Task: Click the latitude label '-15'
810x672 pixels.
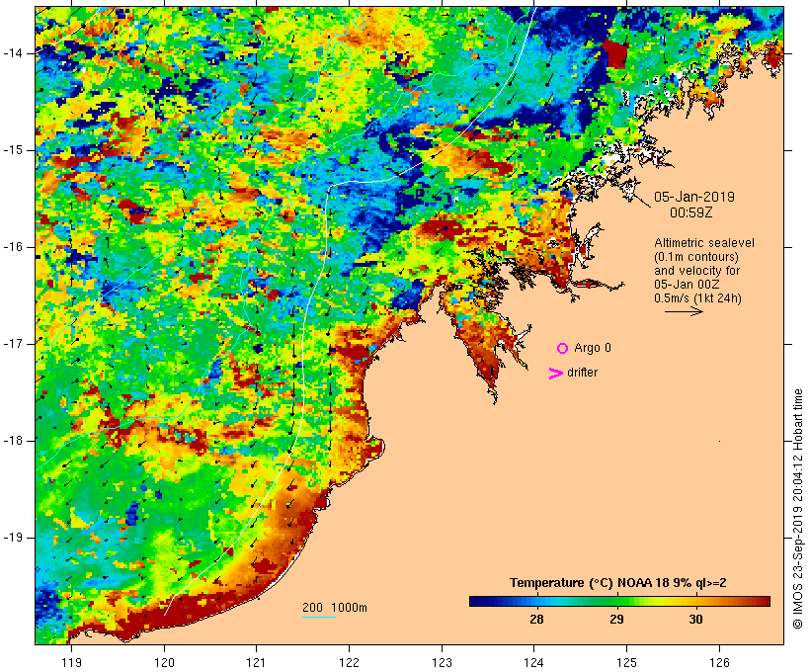Action: pyautogui.click(x=13, y=150)
